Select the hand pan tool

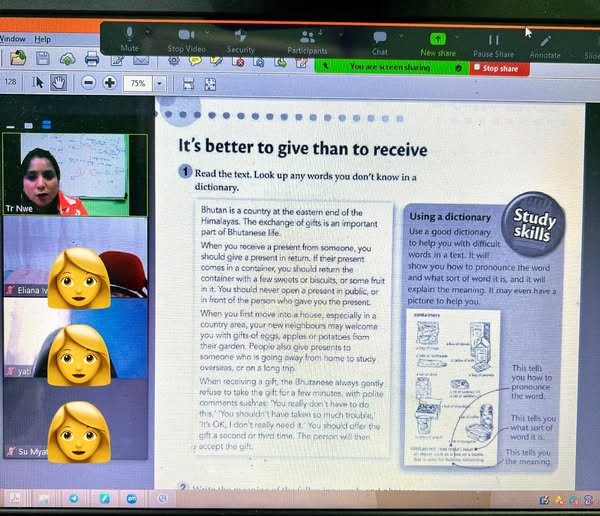click(x=59, y=83)
